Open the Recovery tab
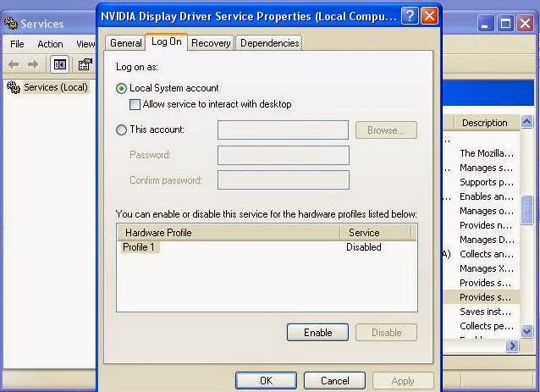 [211, 43]
